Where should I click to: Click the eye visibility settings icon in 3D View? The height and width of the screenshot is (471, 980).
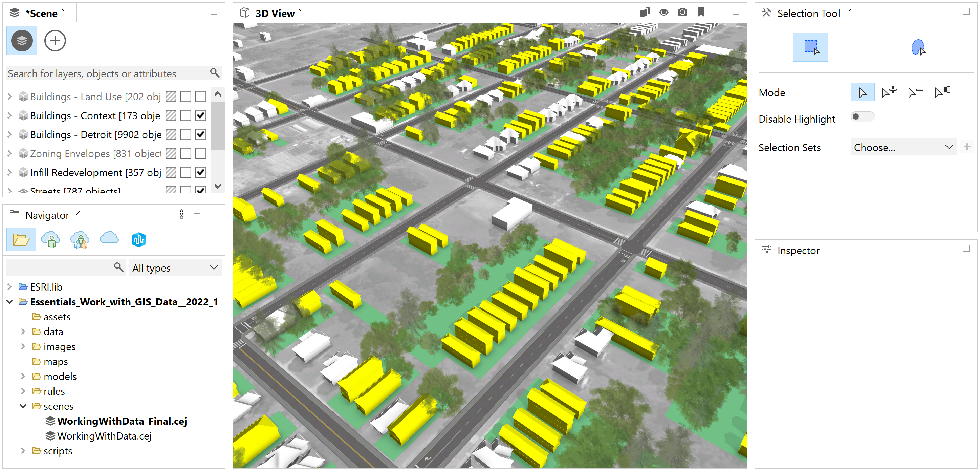663,13
